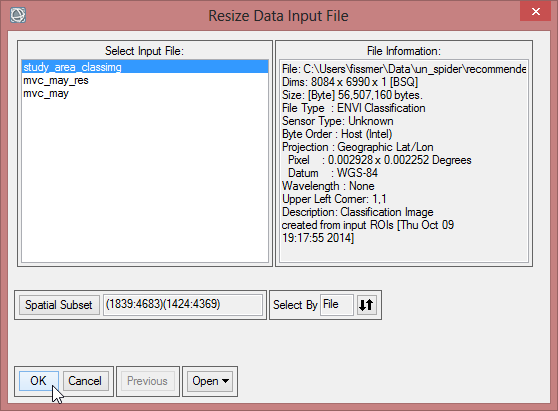The height and width of the screenshot is (411, 558).
Task: Select the mvc_may_res file entry
Action: tap(145, 80)
